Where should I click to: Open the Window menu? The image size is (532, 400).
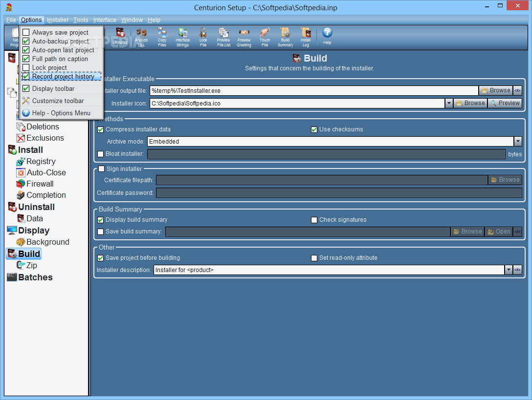[132, 20]
